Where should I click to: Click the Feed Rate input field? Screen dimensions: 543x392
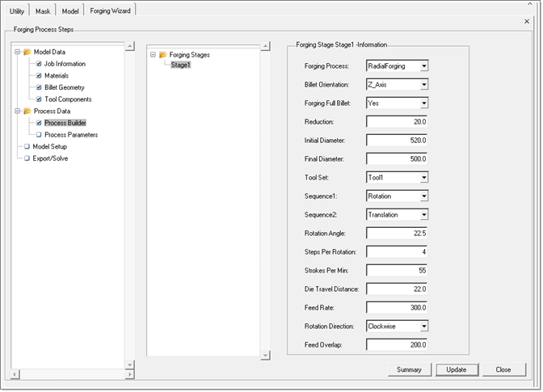(x=397, y=307)
